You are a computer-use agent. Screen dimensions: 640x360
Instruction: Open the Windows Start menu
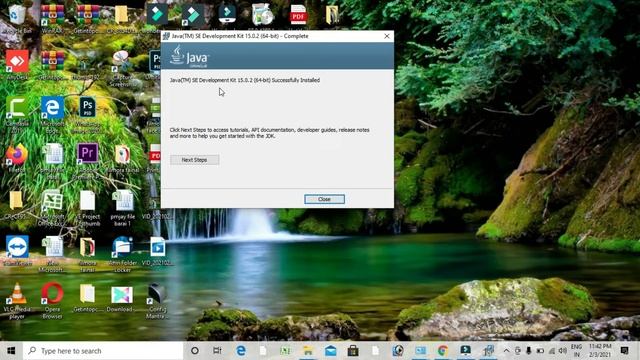coord(11,351)
